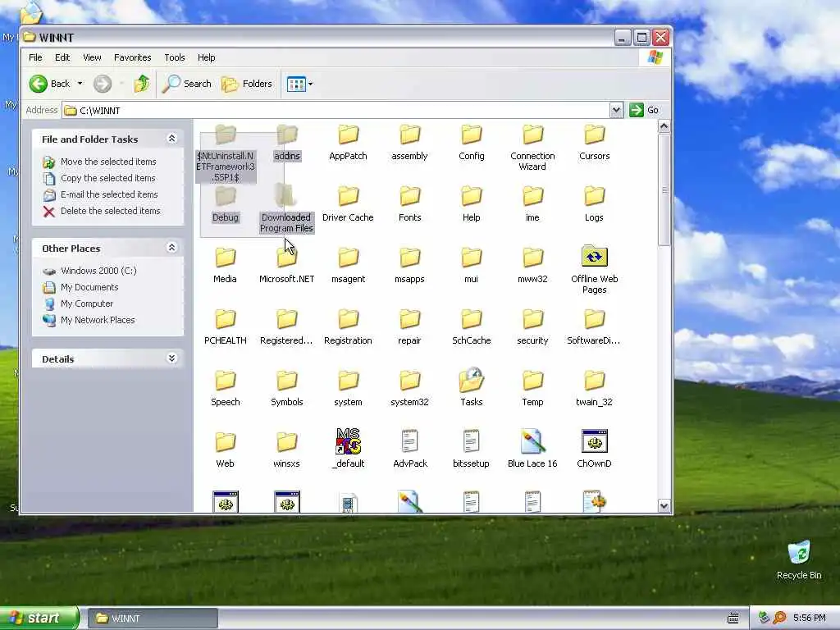The height and width of the screenshot is (630, 840).
Task: Select the security folder
Action: pyautogui.click(x=532, y=327)
